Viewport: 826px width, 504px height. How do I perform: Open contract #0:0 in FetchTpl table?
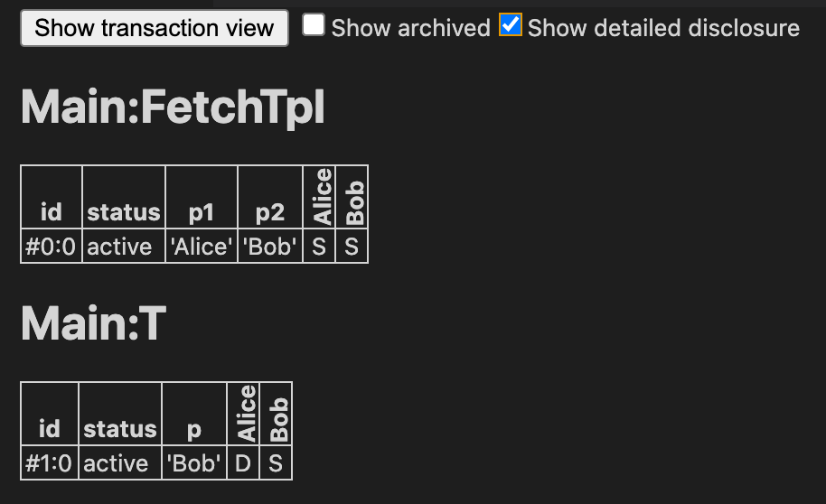coord(51,247)
